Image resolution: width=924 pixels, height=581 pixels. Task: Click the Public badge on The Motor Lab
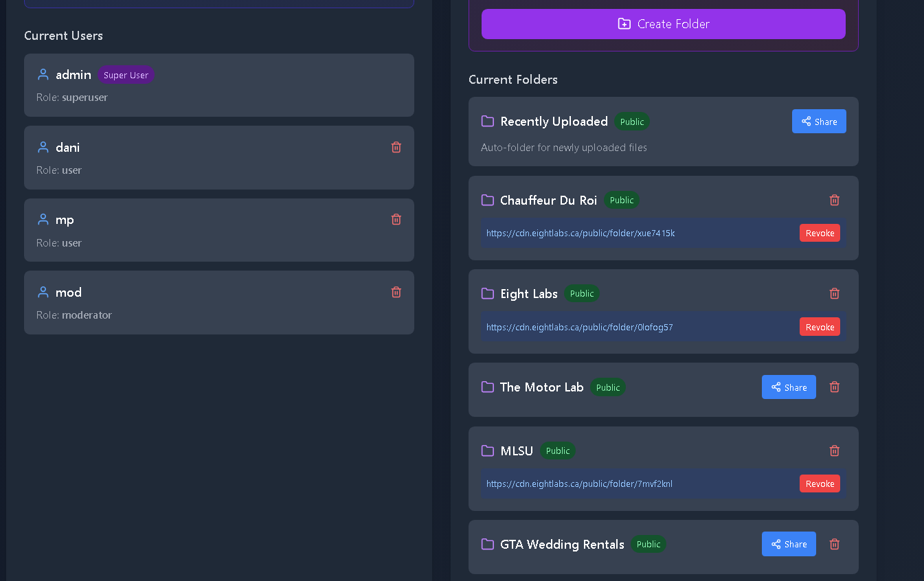[x=607, y=387]
